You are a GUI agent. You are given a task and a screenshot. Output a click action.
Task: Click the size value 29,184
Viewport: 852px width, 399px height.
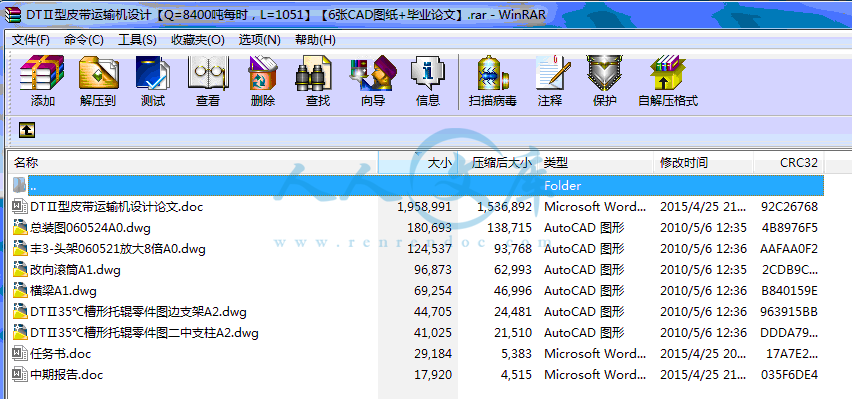[433, 354]
